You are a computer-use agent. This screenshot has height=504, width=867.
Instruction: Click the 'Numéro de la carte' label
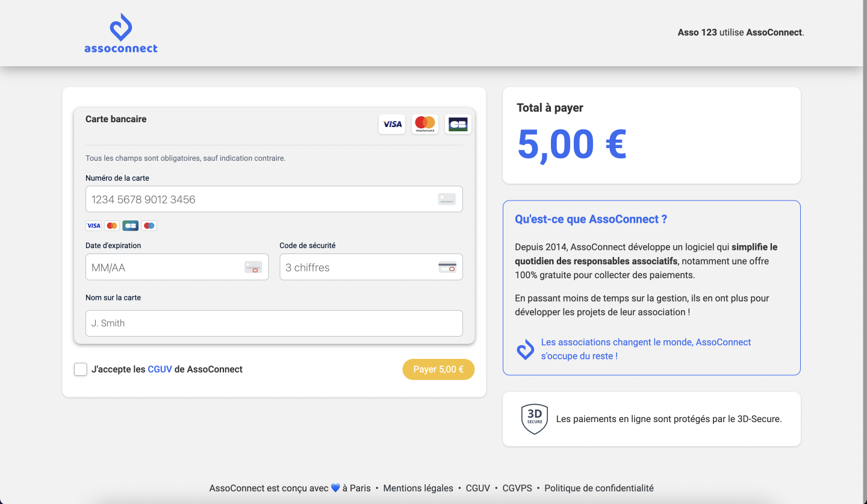117,178
